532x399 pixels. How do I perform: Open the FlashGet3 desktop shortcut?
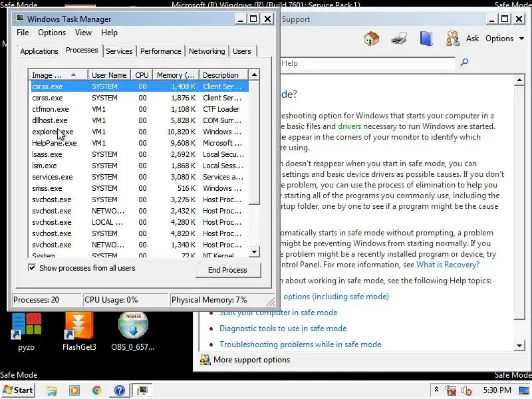click(x=79, y=332)
